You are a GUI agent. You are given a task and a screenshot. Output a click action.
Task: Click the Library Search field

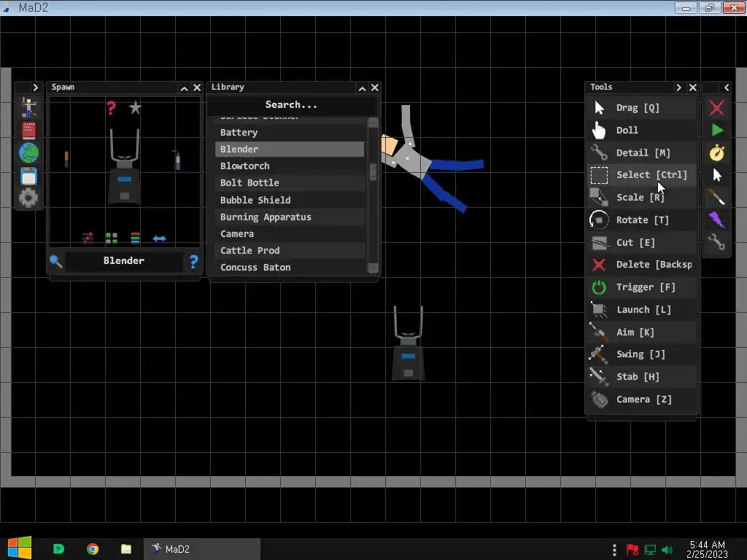(x=292, y=105)
